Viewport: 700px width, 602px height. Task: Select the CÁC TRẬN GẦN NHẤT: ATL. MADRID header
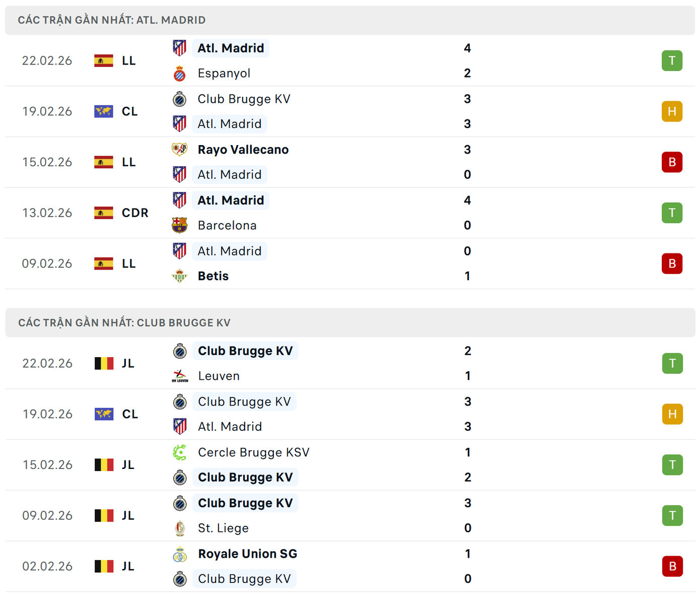click(x=112, y=20)
